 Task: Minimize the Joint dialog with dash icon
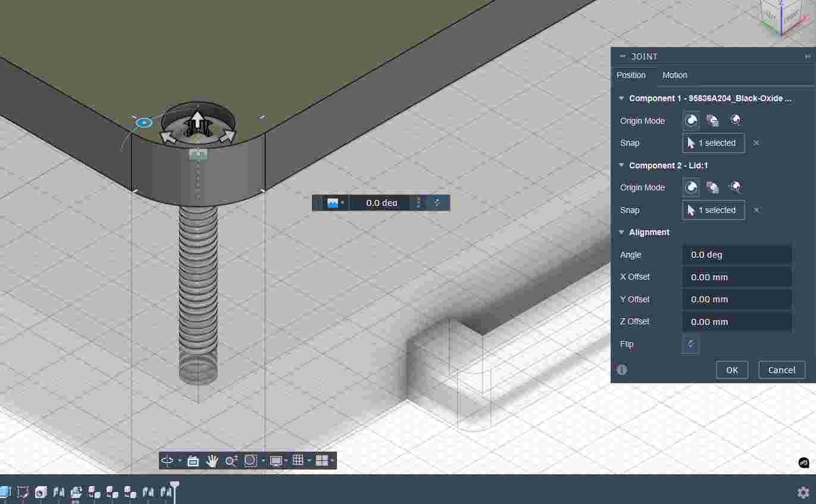(x=623, y=57)
